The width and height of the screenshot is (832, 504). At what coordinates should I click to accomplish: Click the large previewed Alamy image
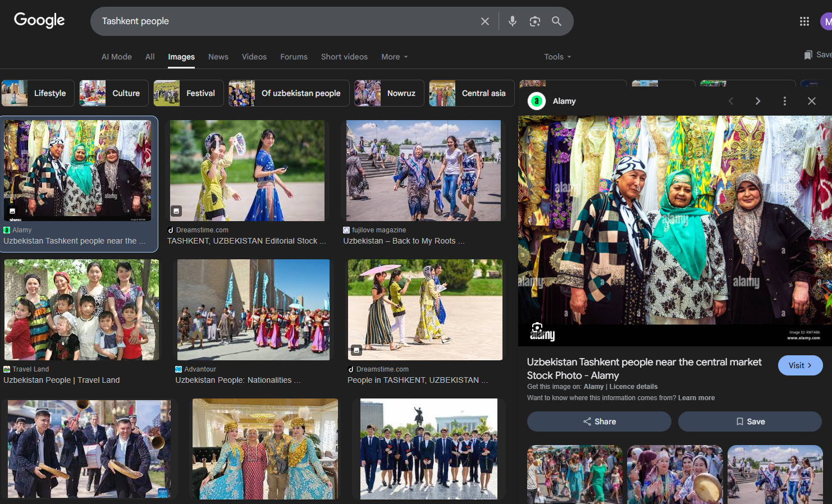675,231
